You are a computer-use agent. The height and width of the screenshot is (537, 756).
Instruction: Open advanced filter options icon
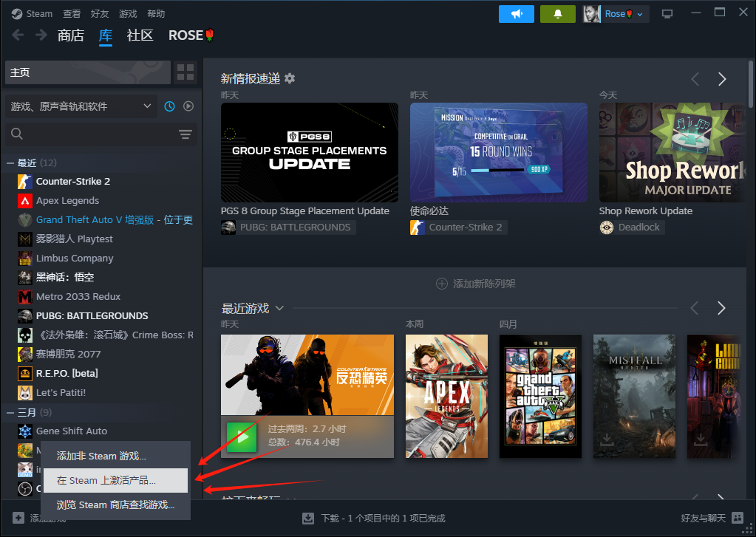coord(185,134)
